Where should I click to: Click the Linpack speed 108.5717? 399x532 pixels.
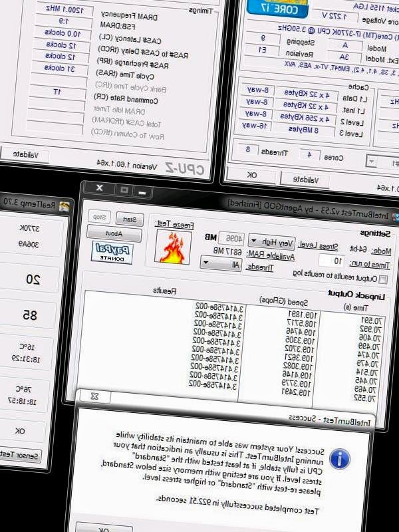coord(302,323)
